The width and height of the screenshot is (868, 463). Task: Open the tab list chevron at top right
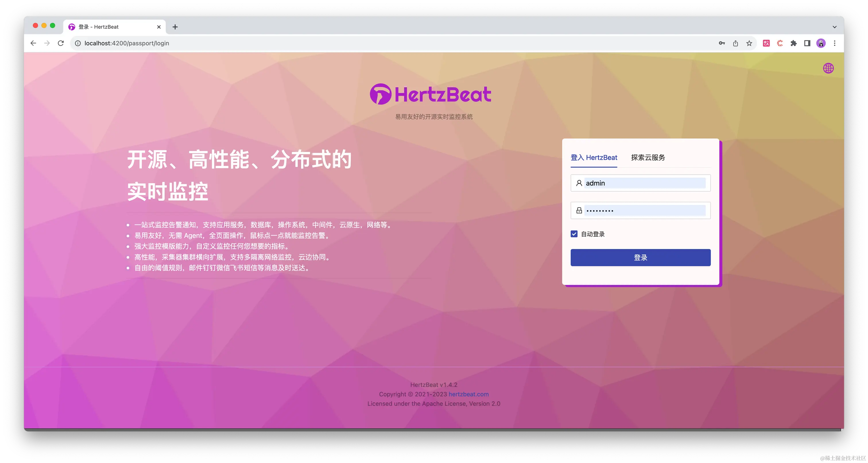pyautogui.click(x=835, y=27)
